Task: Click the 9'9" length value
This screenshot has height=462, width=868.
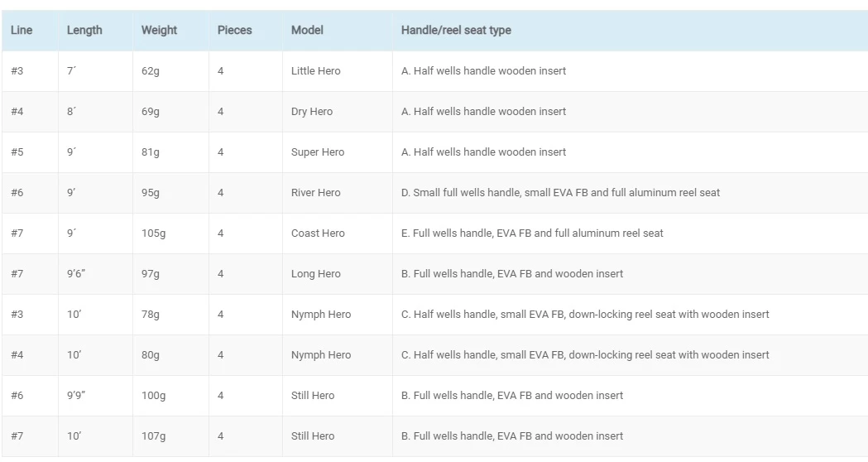Action: [76, 396]
